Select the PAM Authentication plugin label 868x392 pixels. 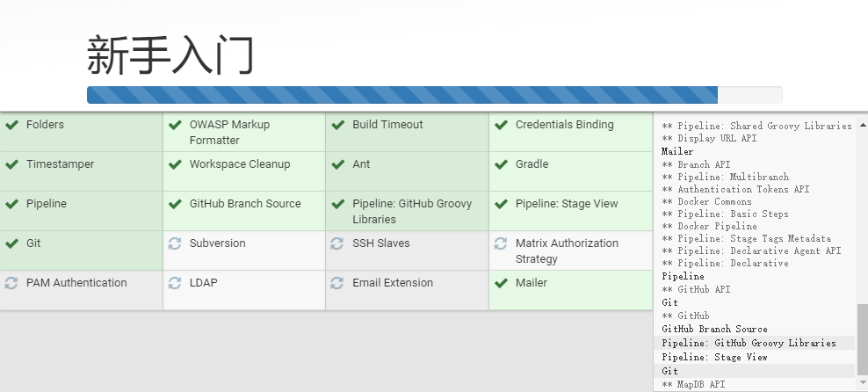coord(76,282)
